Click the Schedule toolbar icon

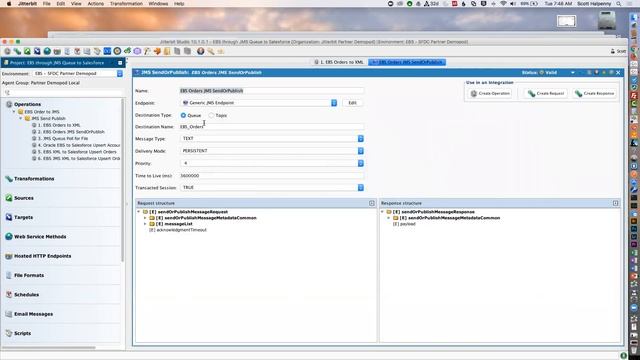coord(77,51)
